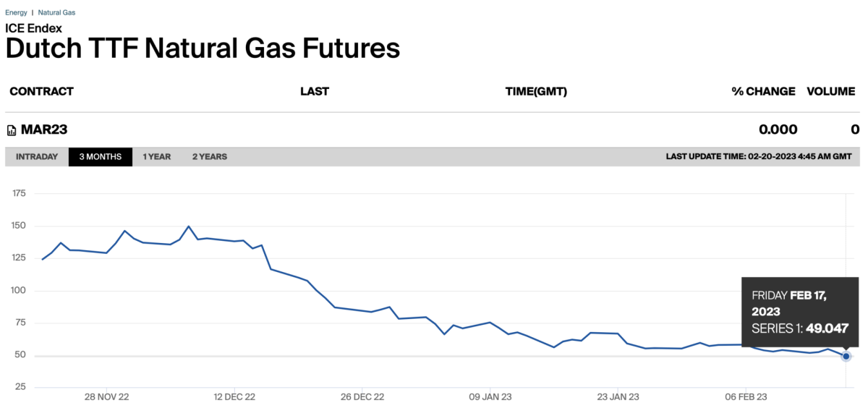The height and width of the screenshot is (408, 868).
Task: Click the Dutch TTF Natural Gas Futures title
Action: pos(203,48)
